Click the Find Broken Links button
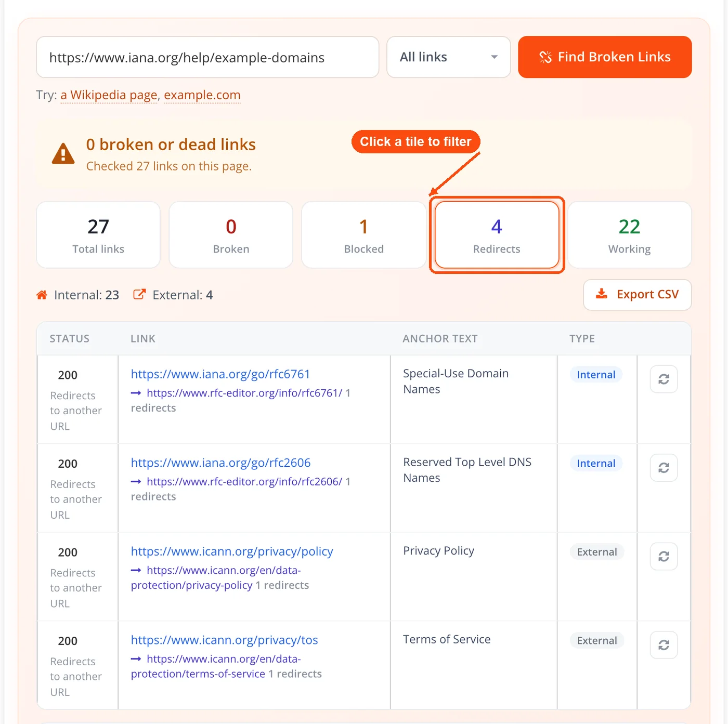728x724 pixels. 605,57
